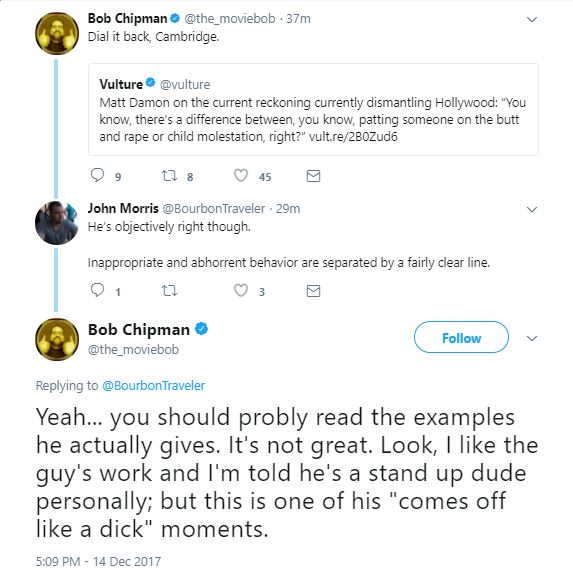The width and height of the screenshot is (573, 579).
Task: Click envelope icon under John Morris's tweet
Action: 313,291
